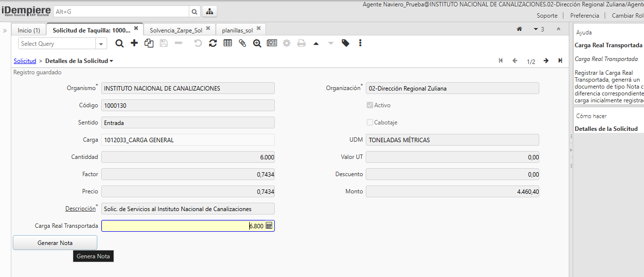Expand the left side panel chevron

5,31
